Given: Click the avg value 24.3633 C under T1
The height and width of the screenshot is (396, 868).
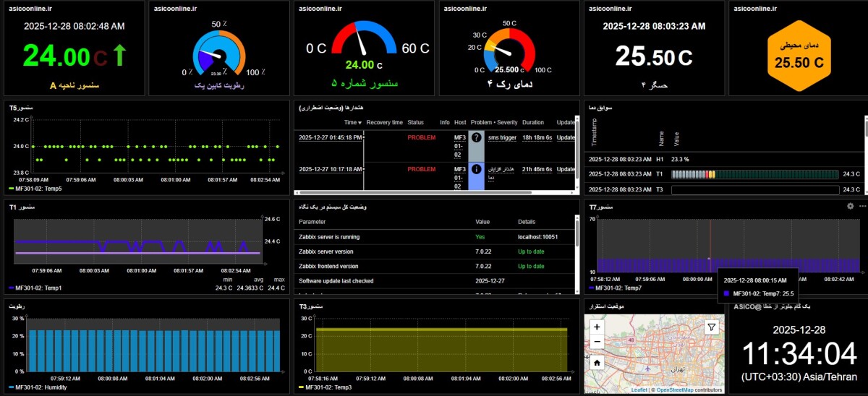Looking at the screenshot, I should coord(251,287).
